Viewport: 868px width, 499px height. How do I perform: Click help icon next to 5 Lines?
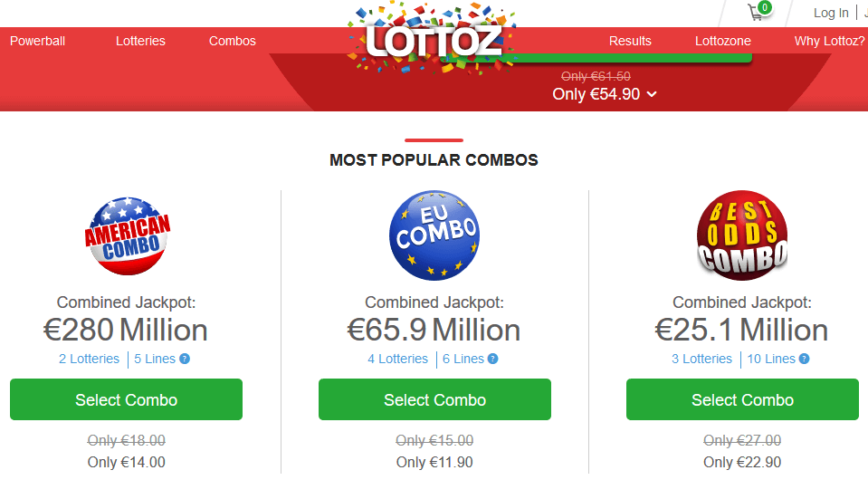[x=185, y=359]
